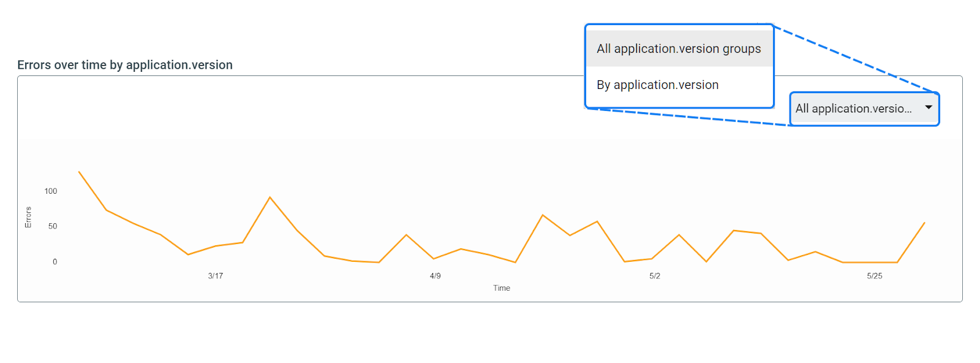The width and height of the screenshot is (980, 363).
Task: Click the line's small peak directly above 5/2
Action: [679, 235]
